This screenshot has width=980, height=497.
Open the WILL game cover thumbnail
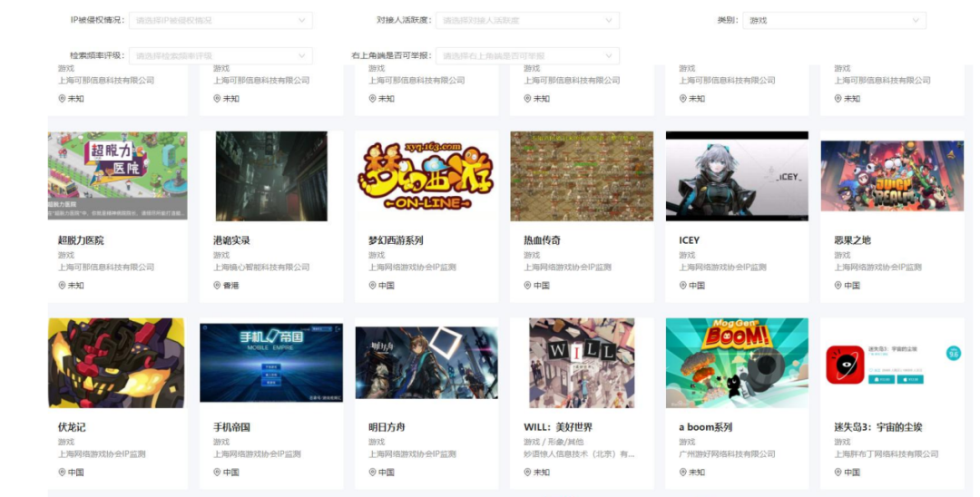582,363
